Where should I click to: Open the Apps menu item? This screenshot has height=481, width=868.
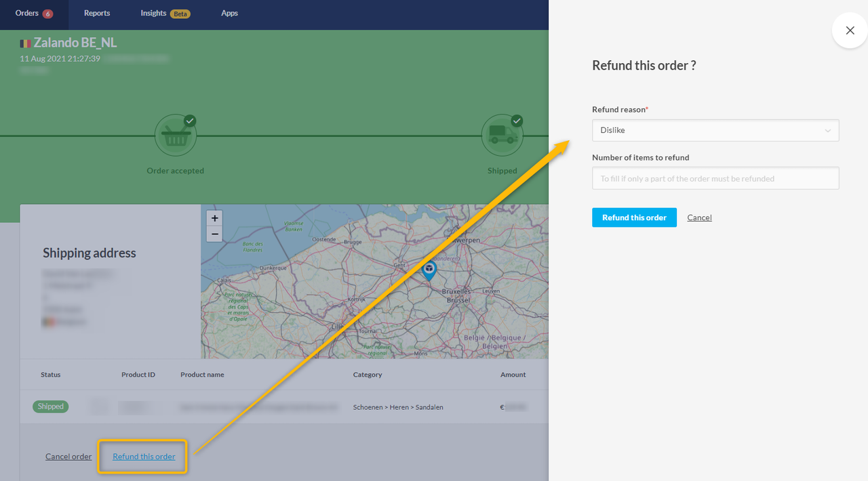pos(229,14)
